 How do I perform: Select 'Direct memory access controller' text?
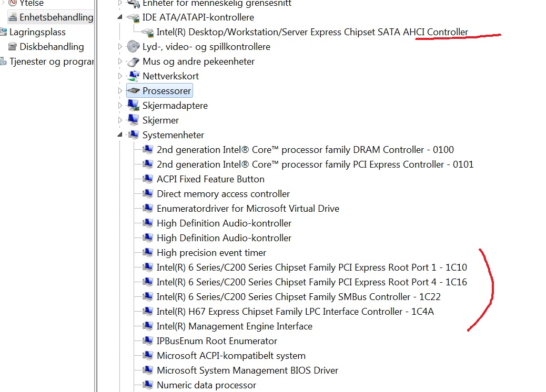click(223, 194)
